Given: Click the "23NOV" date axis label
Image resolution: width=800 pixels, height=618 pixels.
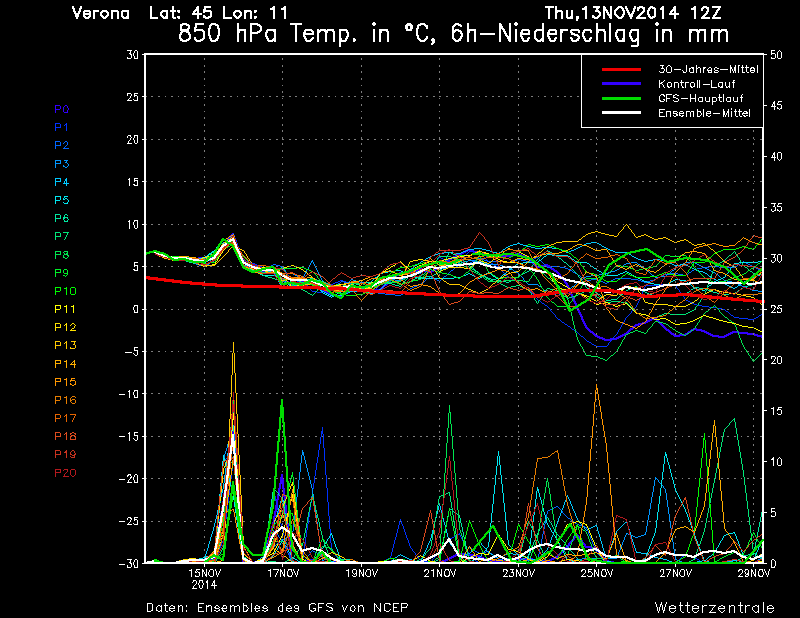Looking at the screenshot, I should 518,573.
